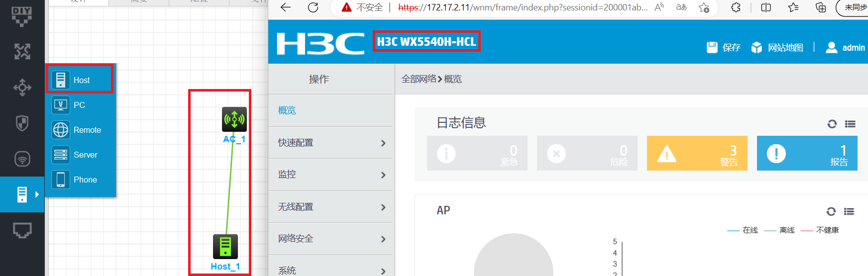Click the H3C logo
The image size is (868, 276).
click(x=321, y=43)
